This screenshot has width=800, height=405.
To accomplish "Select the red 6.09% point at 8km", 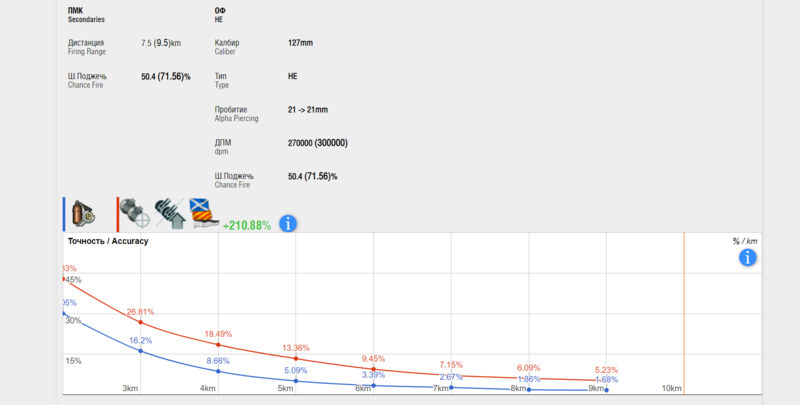I will coord(529,378).
